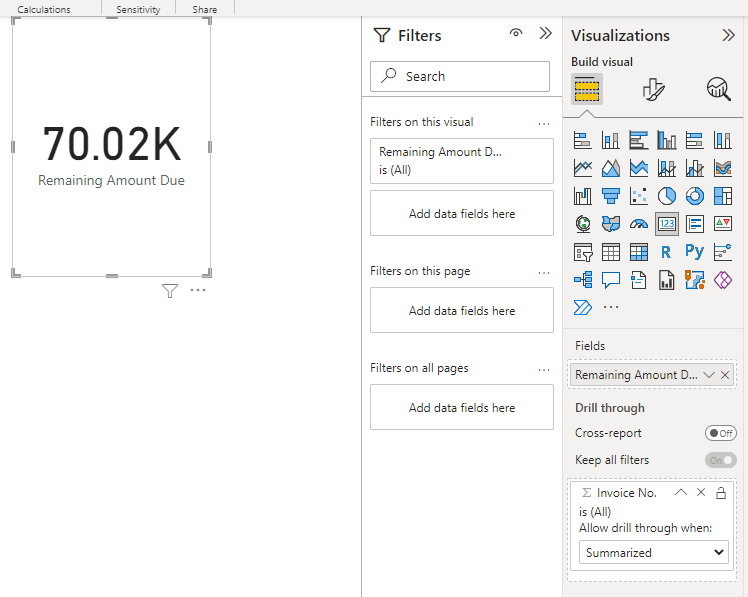Add a Gauge visual
This screenshot has height=597, width=748.
coord(639,223)
